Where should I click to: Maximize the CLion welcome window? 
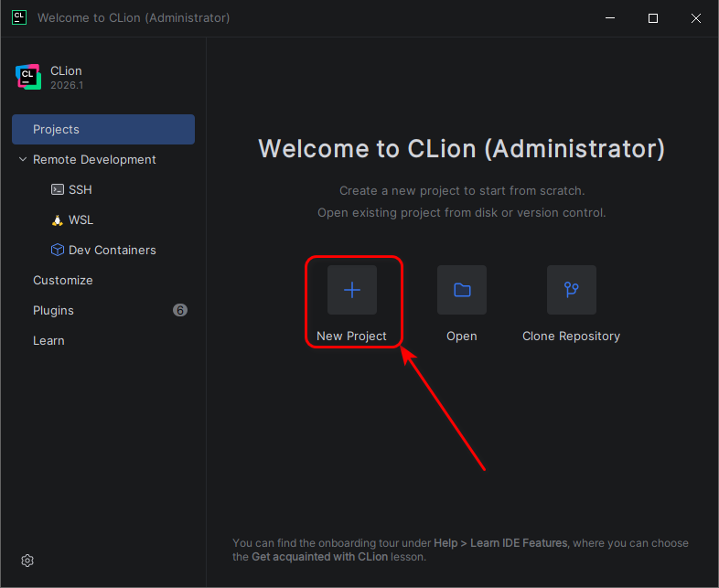click(653, 18)
